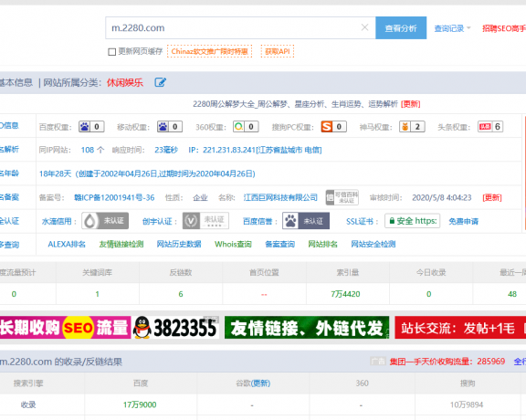Open ICP record 赣ICP备12001941号-36

pos(114,197)
